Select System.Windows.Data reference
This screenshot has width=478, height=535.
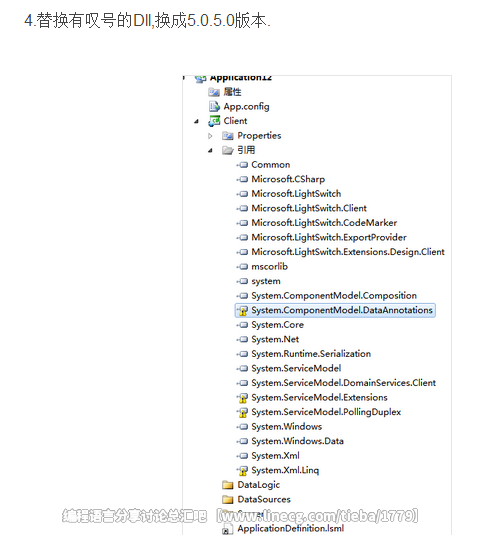(298, 442)
